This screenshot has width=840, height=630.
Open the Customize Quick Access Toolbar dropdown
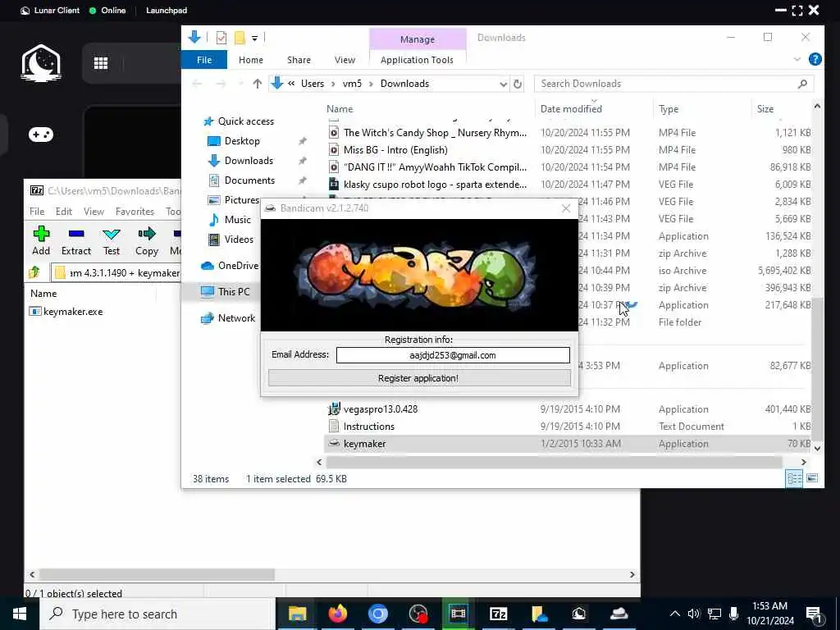pyautogui.click(x=255, y=38)
